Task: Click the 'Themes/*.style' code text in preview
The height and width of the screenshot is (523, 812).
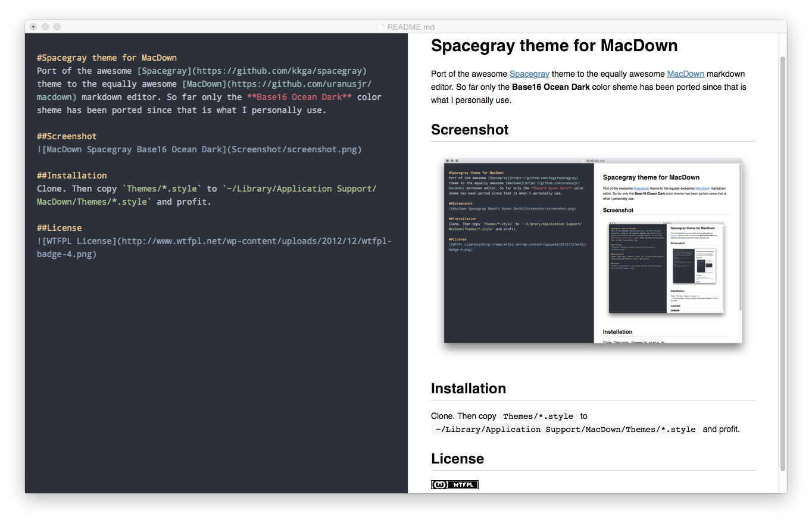Action: 538,416
